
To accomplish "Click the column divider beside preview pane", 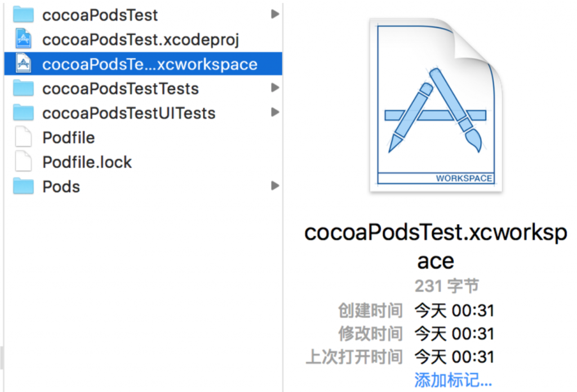I will pyautogui.click(x=283, y=253).
